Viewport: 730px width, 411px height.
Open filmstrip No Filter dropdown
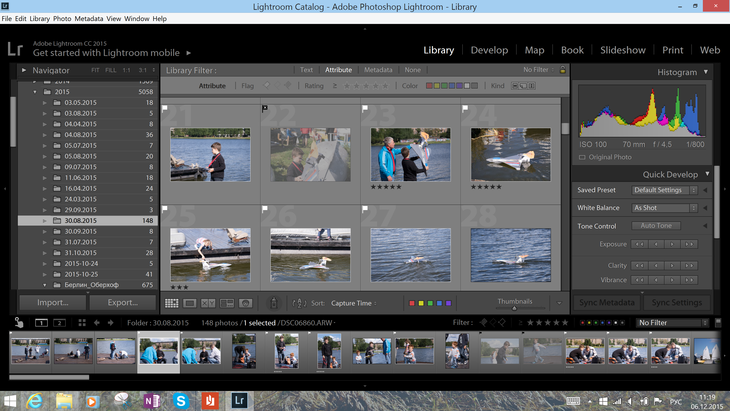[673, 323]
